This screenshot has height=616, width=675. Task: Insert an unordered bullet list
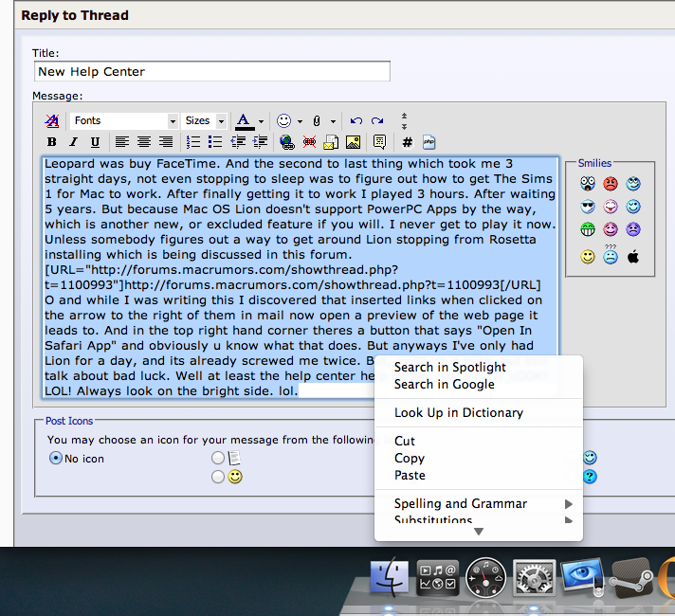point(215,142)
